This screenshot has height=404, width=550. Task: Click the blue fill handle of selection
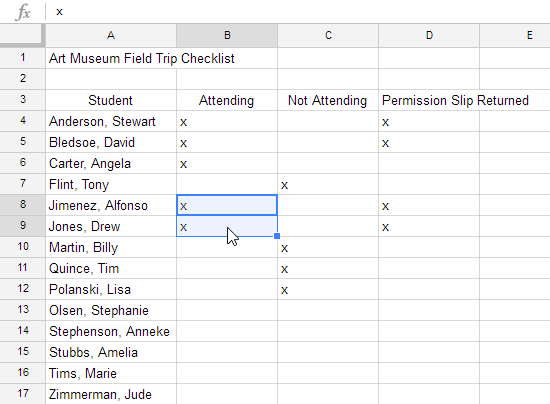coord(277,236)
